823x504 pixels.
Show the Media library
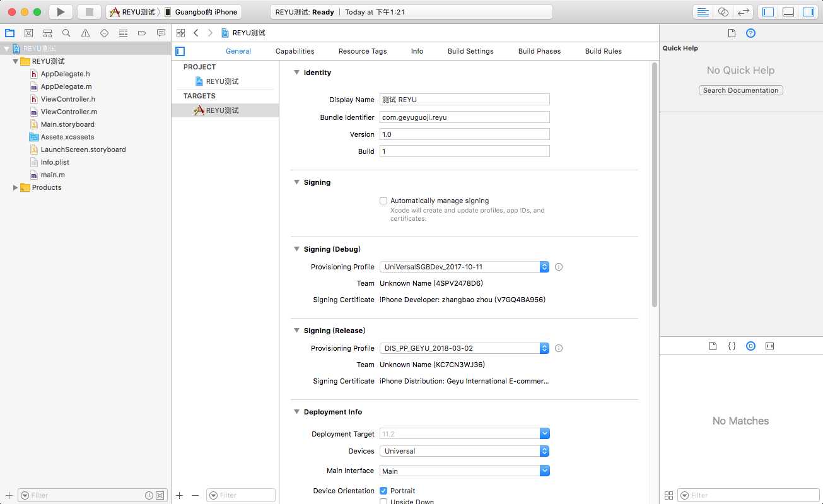[769, 346]
